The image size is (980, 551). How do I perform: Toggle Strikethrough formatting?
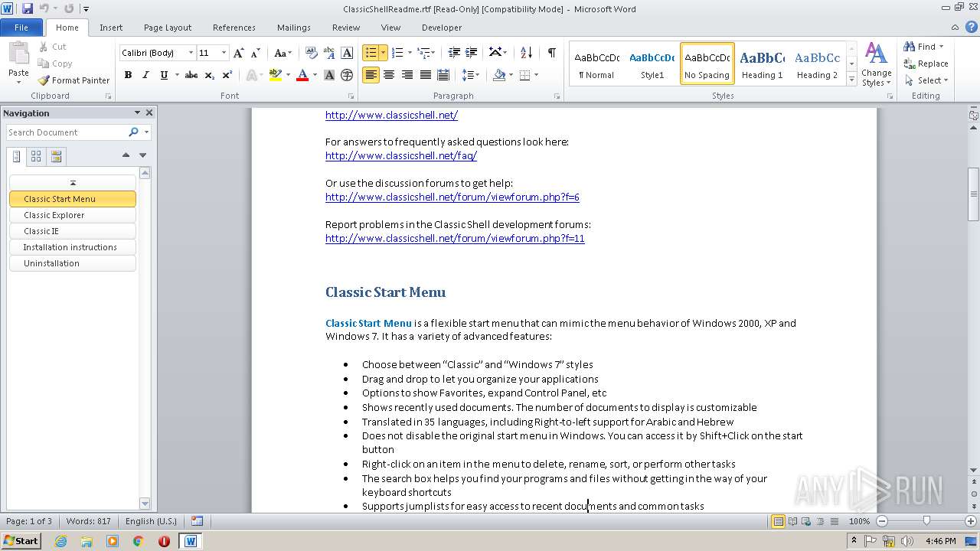tap(191, 75)
